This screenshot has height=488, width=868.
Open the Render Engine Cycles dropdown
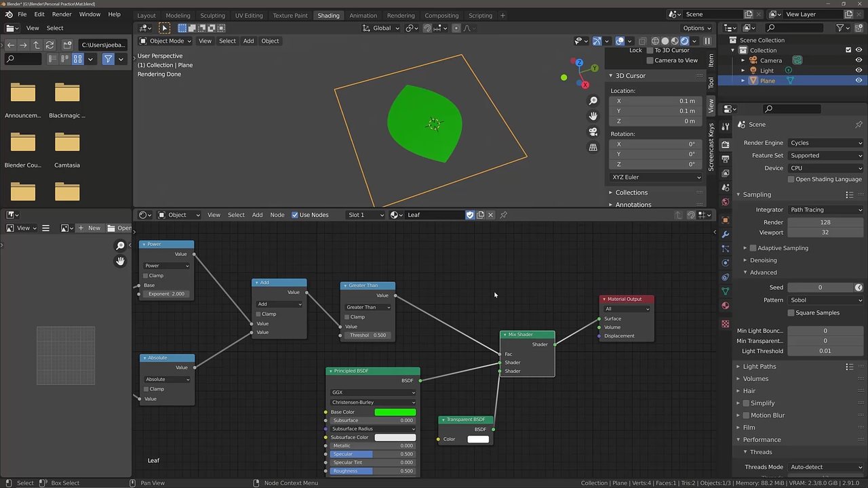(x=825, y=143)
